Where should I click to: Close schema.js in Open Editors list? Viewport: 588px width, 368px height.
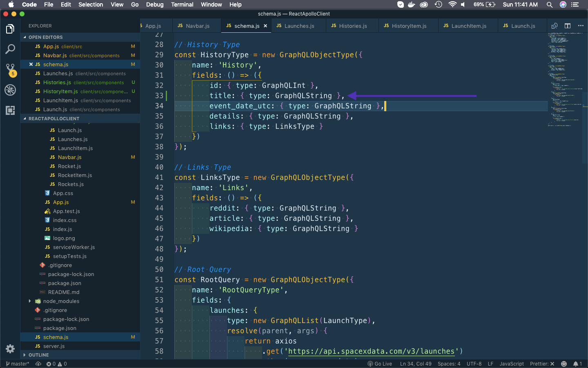click(31, 64)
